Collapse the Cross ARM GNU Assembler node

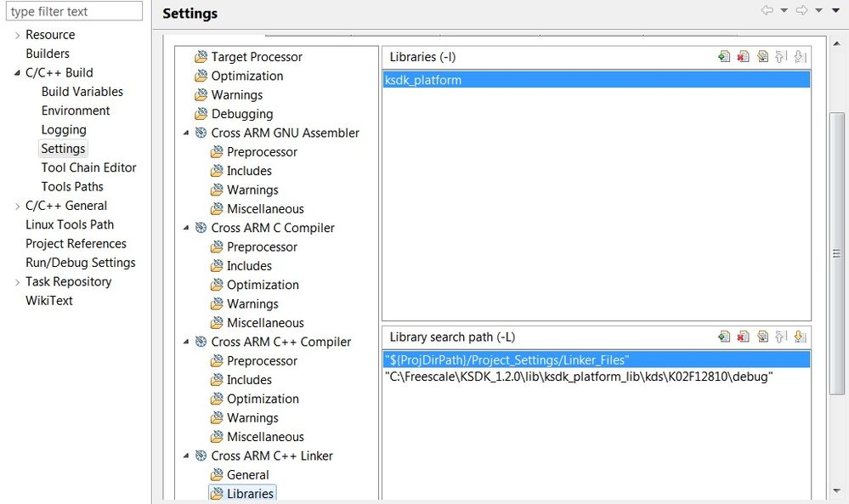(x=186, y=133)
